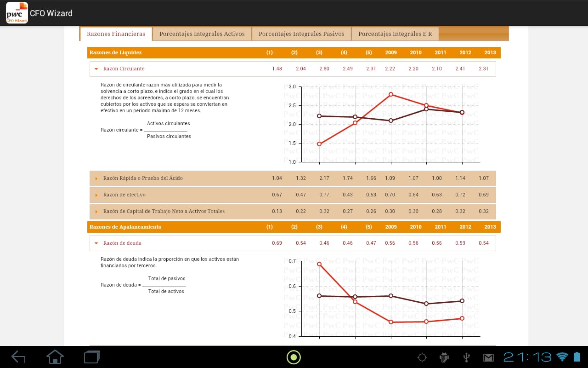Image resolution: width=588 pixels, height=368 pixels.
Task: Click the Razón de deuda label
Action: 122,243
